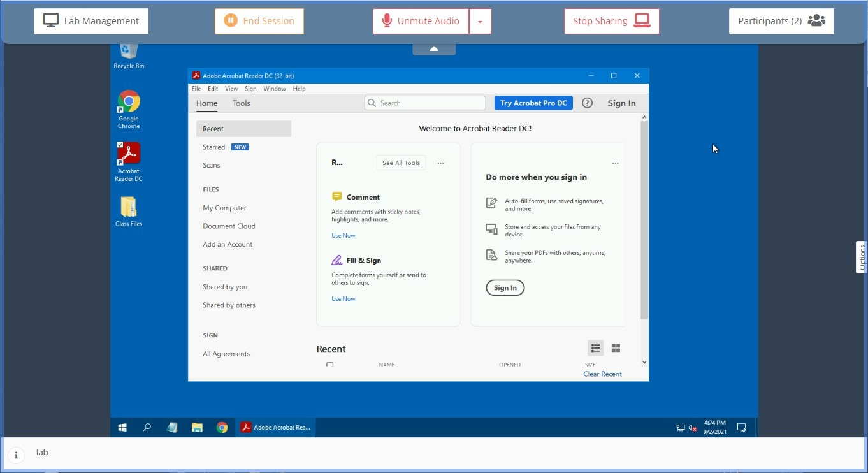Open the Help menu
The width and height of the screenshot is (868, 473).
click(x=300, y=89)
